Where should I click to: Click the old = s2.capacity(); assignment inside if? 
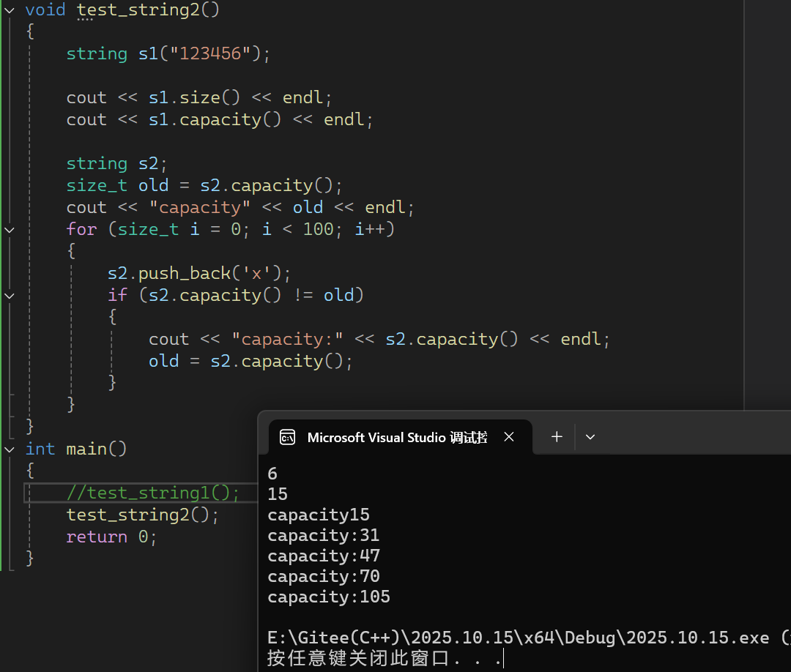point(250,361)
